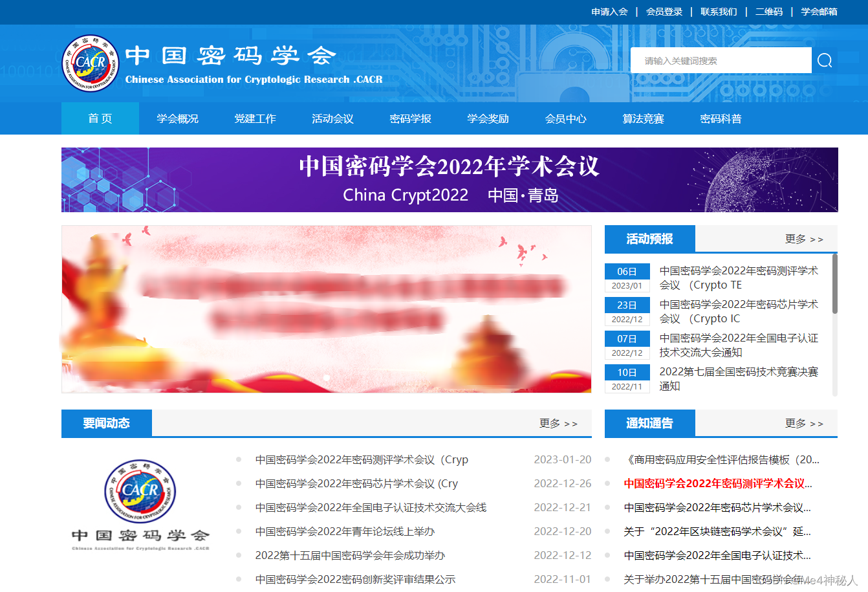Open 申请入会 link in top bar

[x=609, y=12]
